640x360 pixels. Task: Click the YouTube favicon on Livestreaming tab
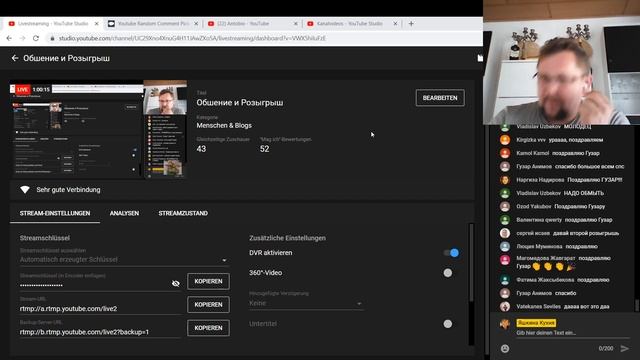point(11,24)
